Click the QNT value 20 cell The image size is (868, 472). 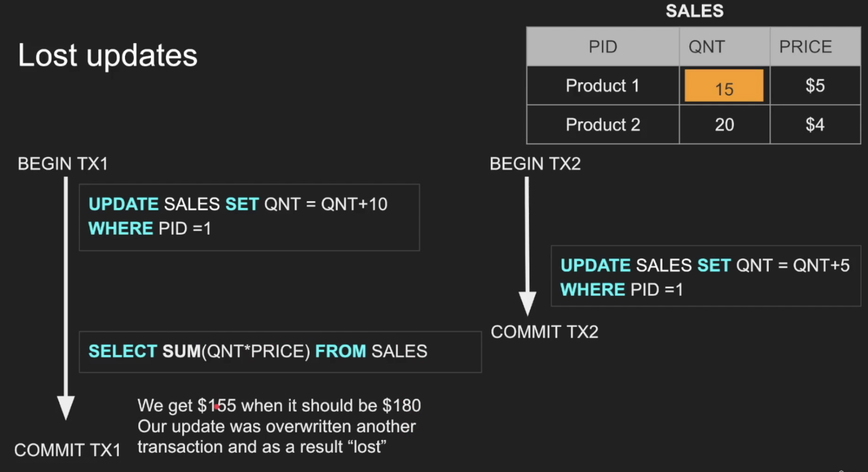click(724, 124)
